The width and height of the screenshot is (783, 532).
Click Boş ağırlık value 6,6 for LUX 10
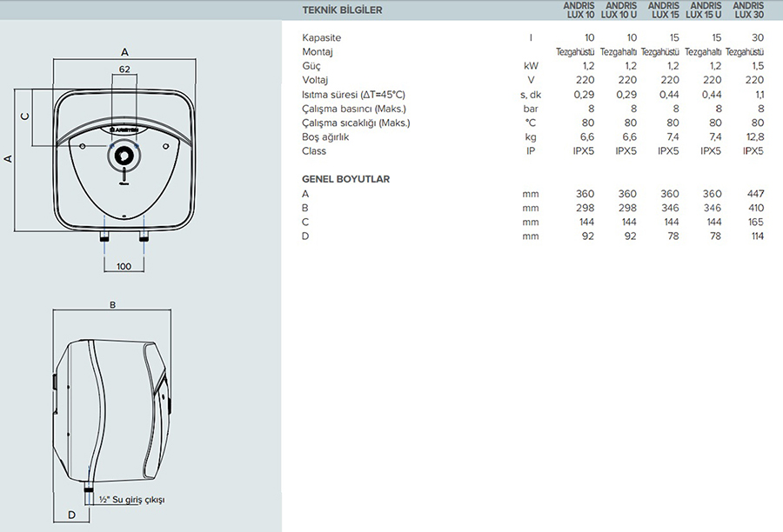[x=587, y=137]
